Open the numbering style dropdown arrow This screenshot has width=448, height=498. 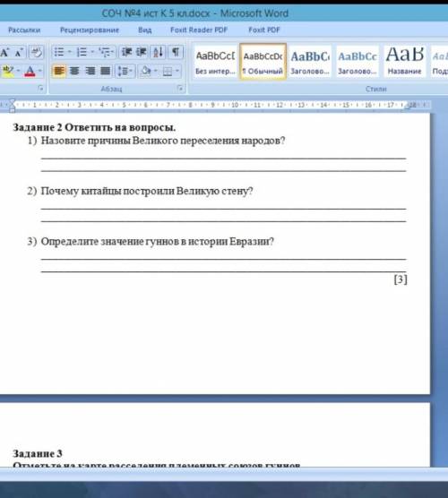92,52
